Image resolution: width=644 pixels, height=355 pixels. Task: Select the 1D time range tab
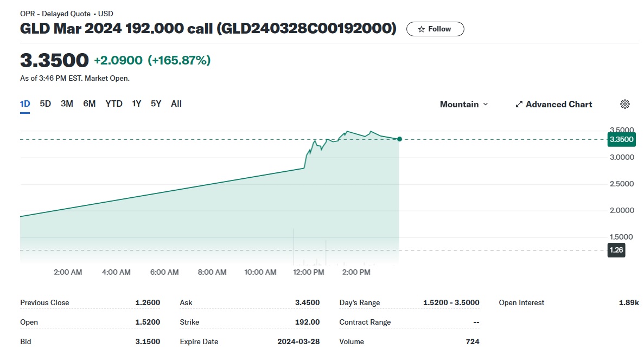click(x=25, y=104)
